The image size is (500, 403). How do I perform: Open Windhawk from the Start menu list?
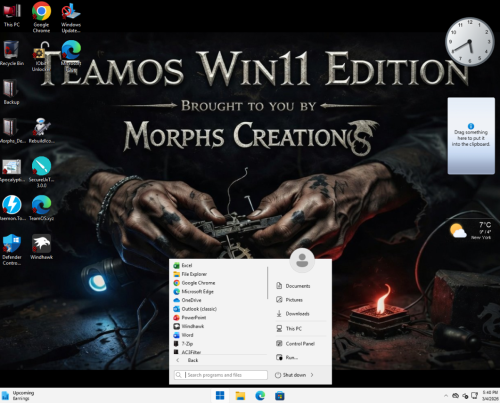219,326
